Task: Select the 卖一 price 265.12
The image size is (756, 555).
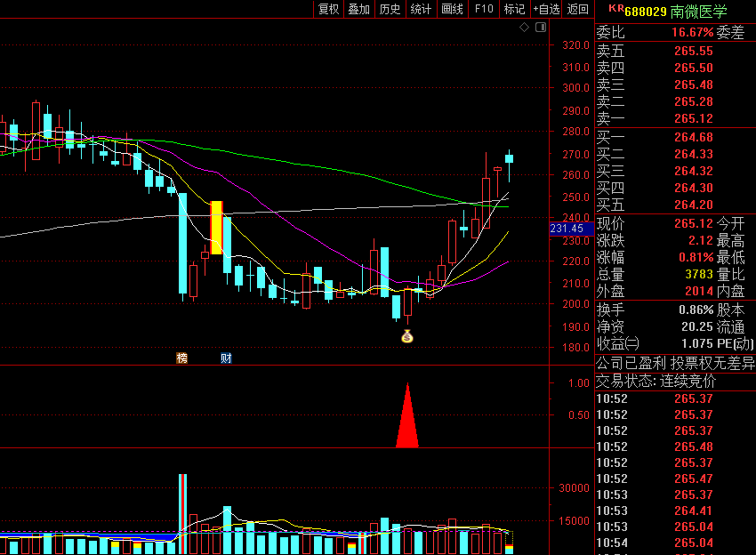Action: (694, 118)
